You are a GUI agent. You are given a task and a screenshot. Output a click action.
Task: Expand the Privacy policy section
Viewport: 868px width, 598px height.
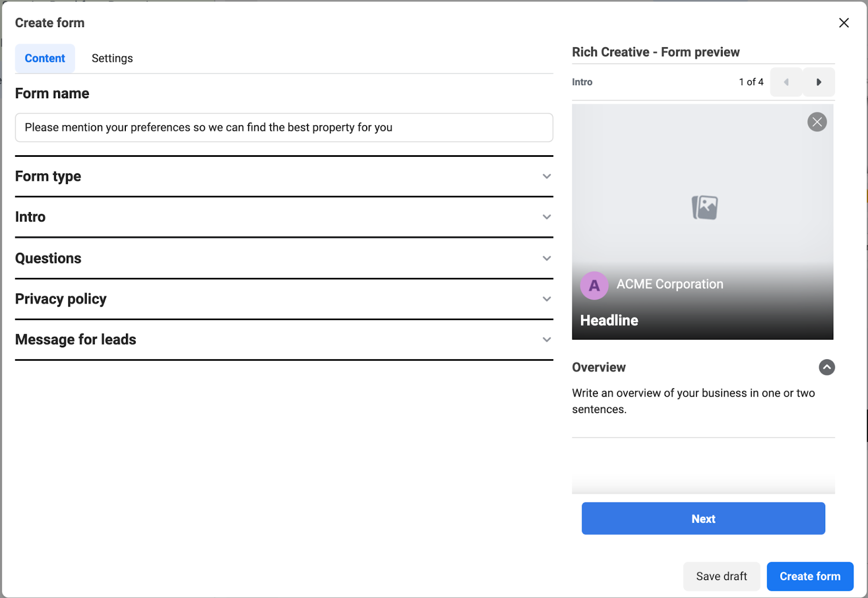(x=546, y=299)
